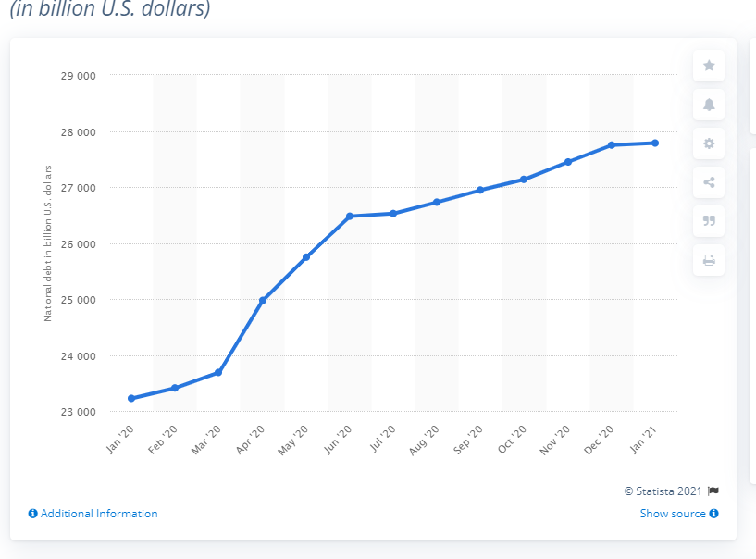Image resolution: width=756 pixels, height=559 pixels.
Task: Click the Jan '20 data point
Action: (x=131, y=399)
